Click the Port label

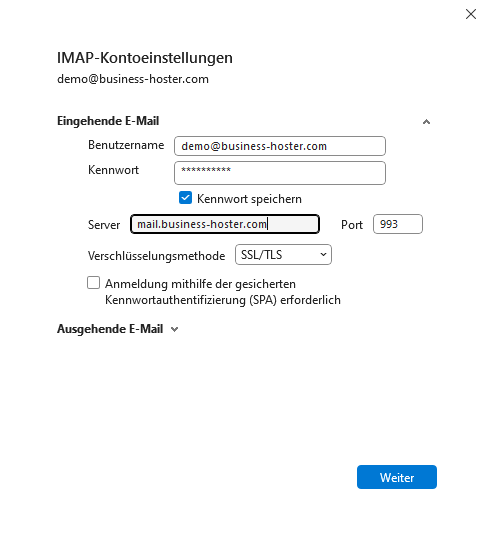tap(352, 225)
